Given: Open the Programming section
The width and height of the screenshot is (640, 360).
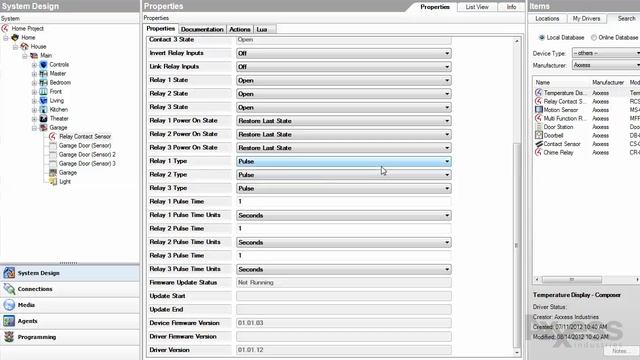Looking at the screenshot, I should tap(70, 337).
